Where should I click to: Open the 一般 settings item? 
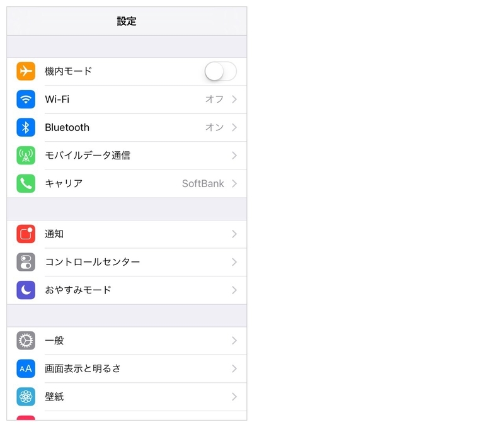(127, 341)
